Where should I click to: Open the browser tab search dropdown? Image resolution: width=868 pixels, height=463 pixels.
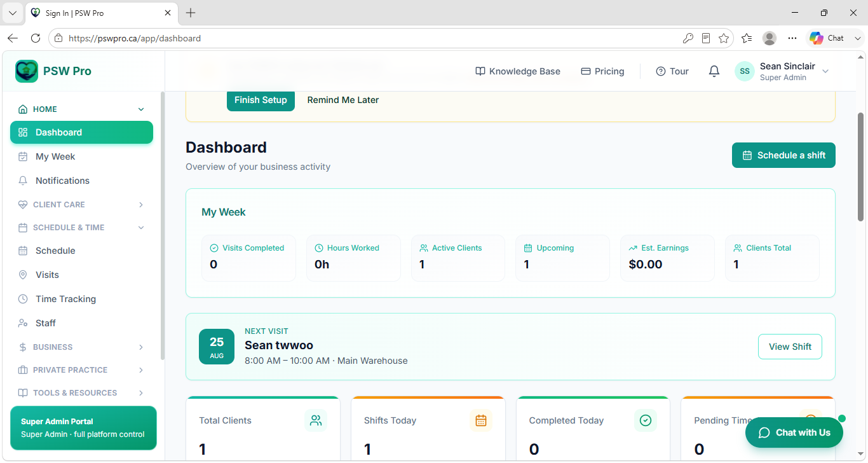(12, 13)
